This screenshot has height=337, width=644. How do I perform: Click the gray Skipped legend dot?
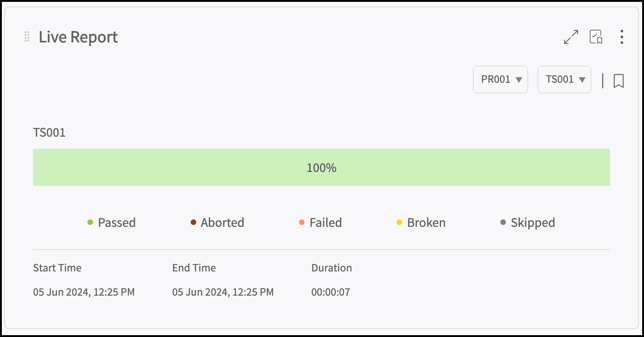point(503,223)
